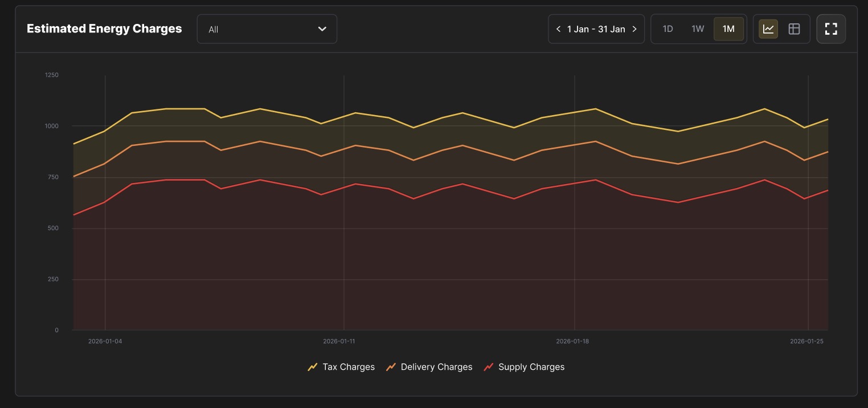Switch to line chart view
The image size is (868, 408).
[768, 29]
